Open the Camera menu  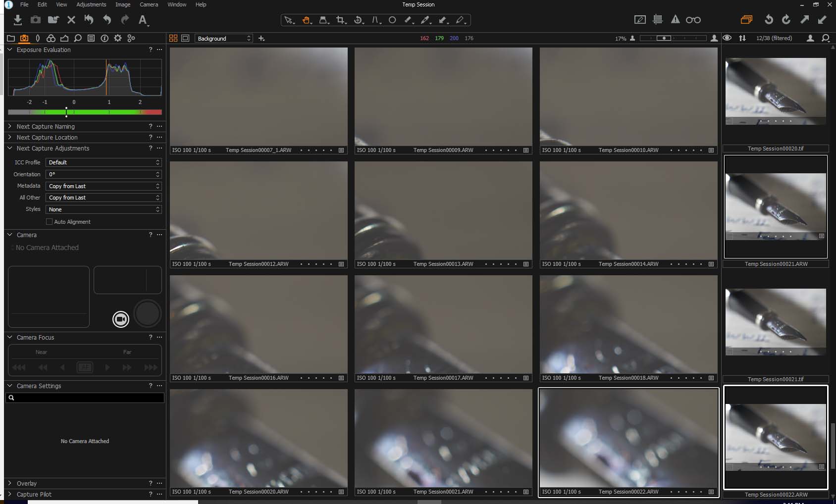pyautogui.click(x=149, y=4)
